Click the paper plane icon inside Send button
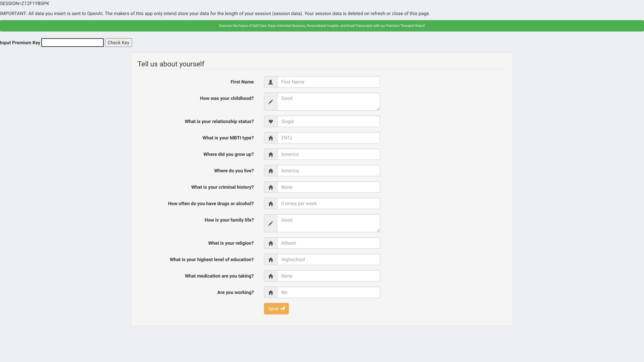The image size is (644, 362). [283, 308]
